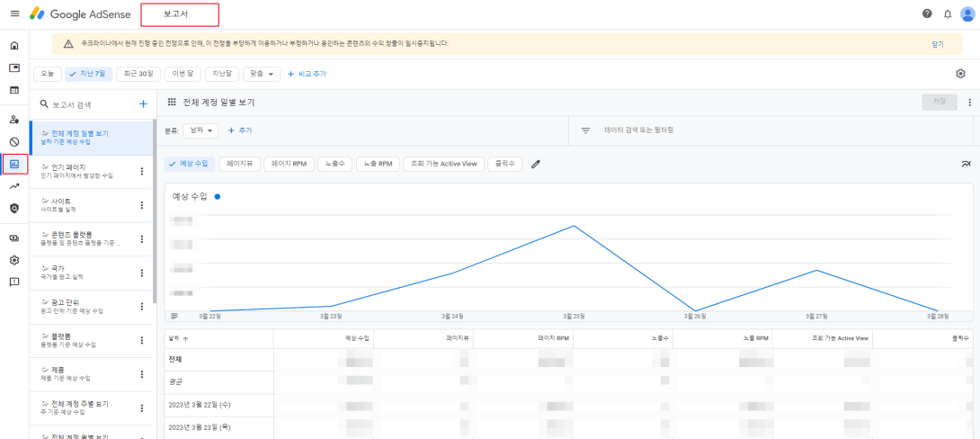Toggle the 페이지뷰 metric chip
Image resolution: width=980 pixels, height=439 pixels.
coord(239,164)
